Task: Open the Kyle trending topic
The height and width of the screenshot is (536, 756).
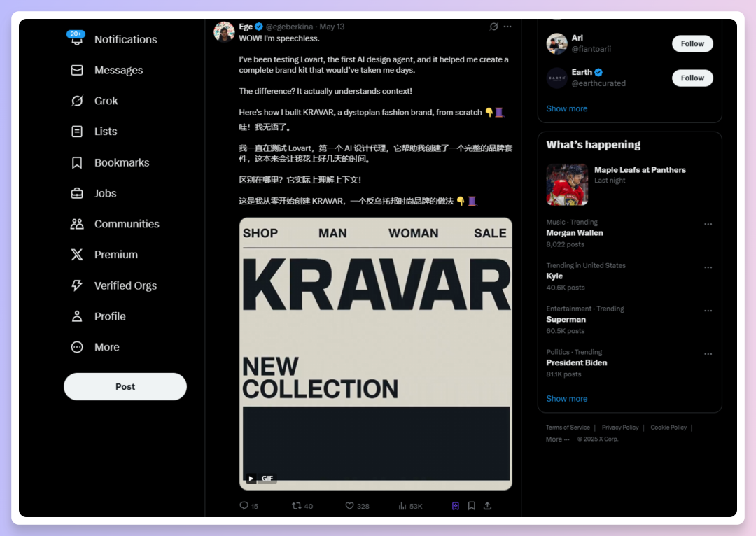Action: [x=554, y=276]
